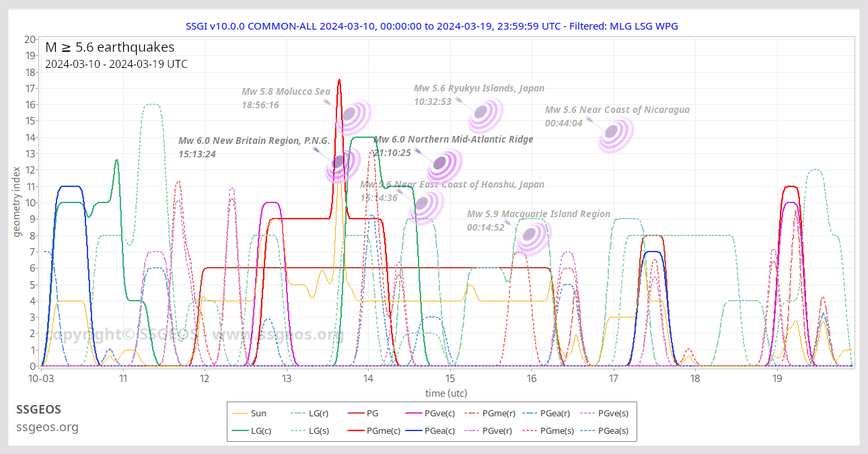Screen dimensions: 868x454
Task: Click the 14 tick mark on the time axis
Action: pos(368,379)
